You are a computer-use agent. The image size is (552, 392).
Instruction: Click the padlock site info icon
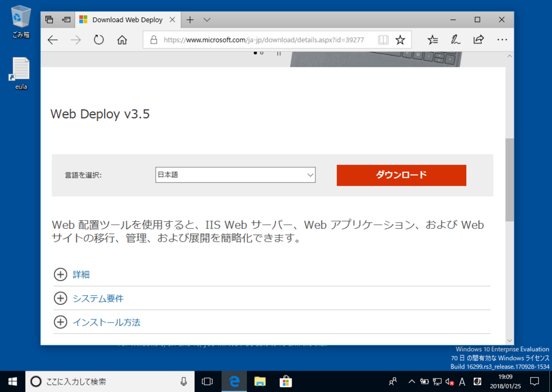[x=154, y=40]
